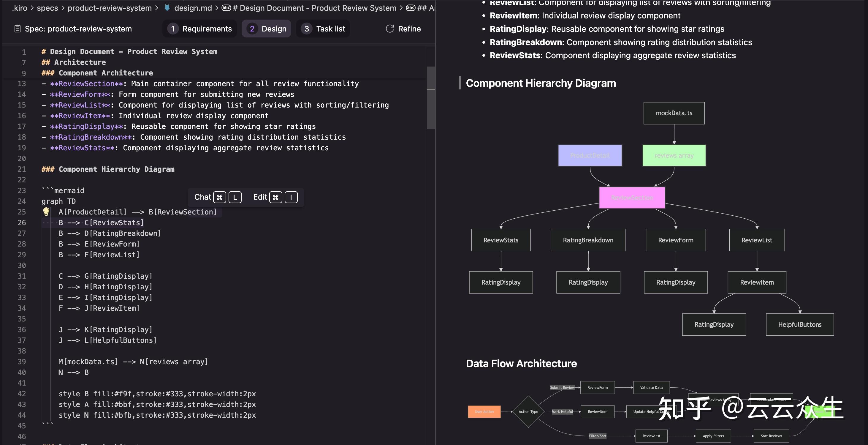This screenshot has width=868, height=445.
Task: Click the step 1 number badge
Action: click(x=173, y=29)
